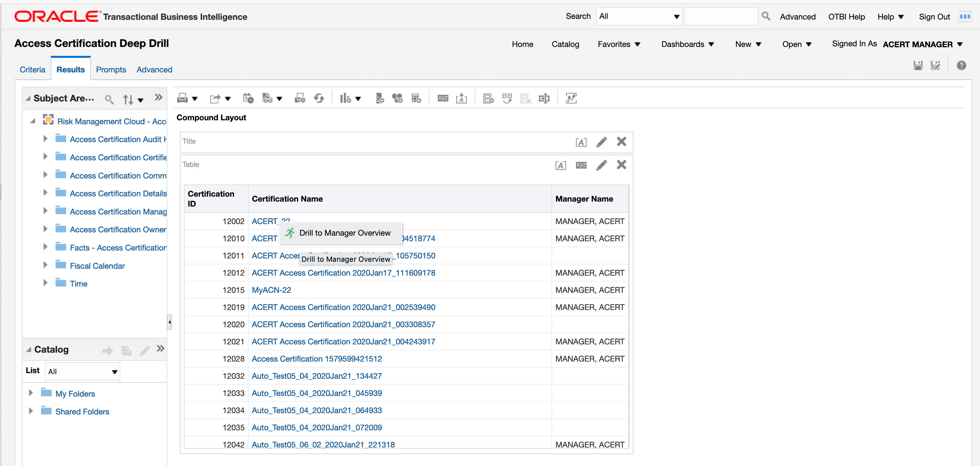Click the export analysis toolbar icon

tap(215, 98)
